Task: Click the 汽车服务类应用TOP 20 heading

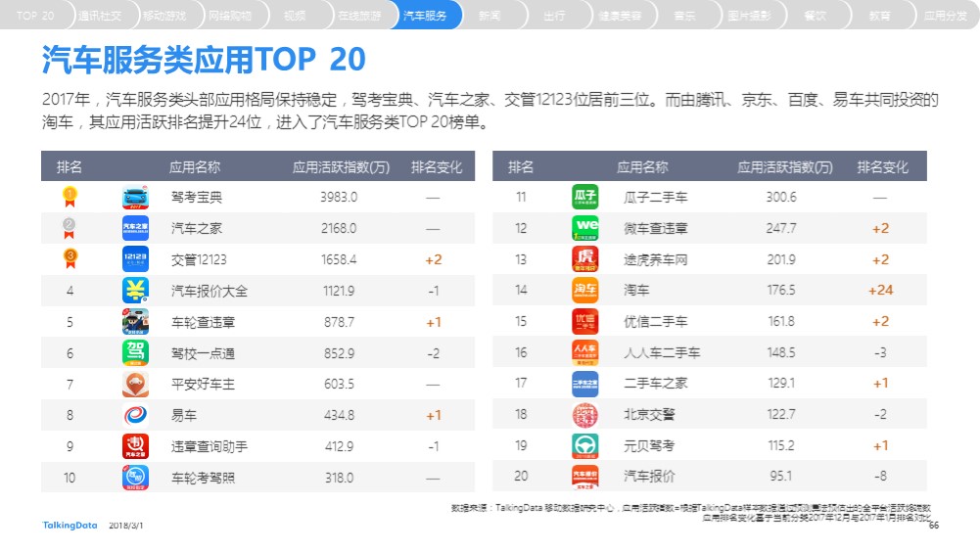Action: [x=204, y=60]
